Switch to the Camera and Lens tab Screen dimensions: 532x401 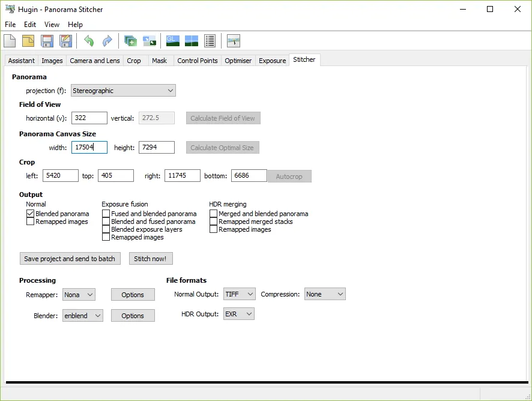pyautogui.click(x=95, y=61)
